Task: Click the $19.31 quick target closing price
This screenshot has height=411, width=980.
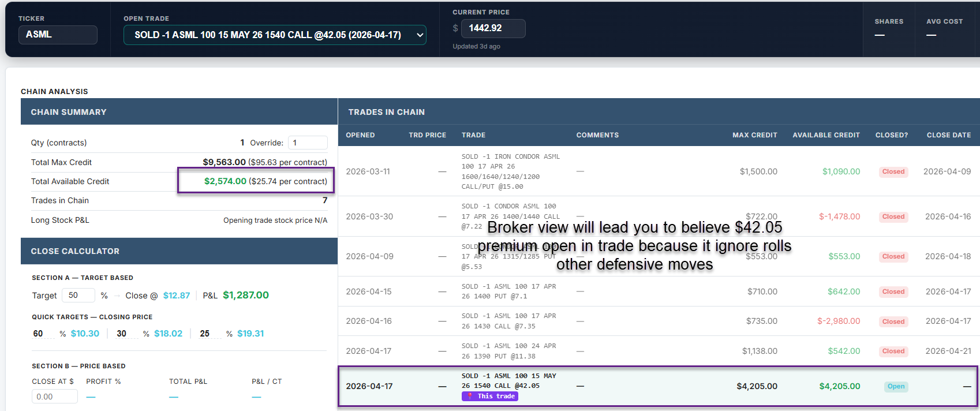Action: (250, 334)
